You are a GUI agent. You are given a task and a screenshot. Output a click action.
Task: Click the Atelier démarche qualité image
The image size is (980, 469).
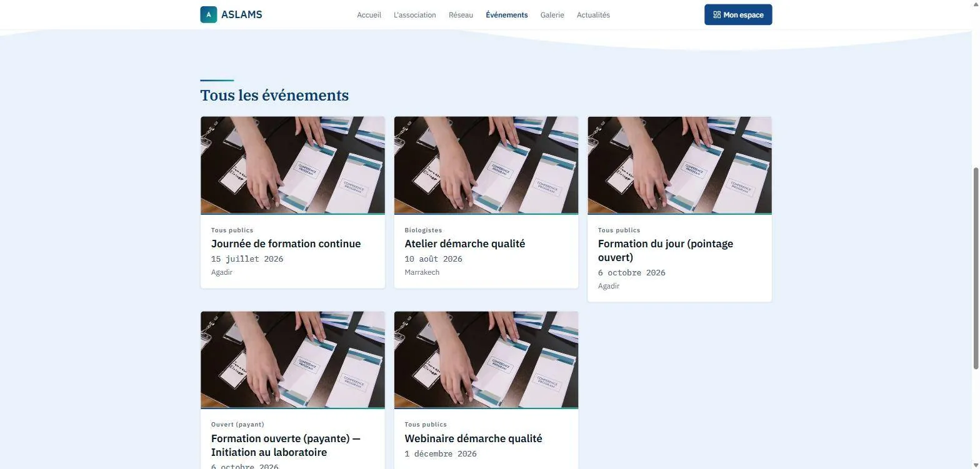pos(486,165)
